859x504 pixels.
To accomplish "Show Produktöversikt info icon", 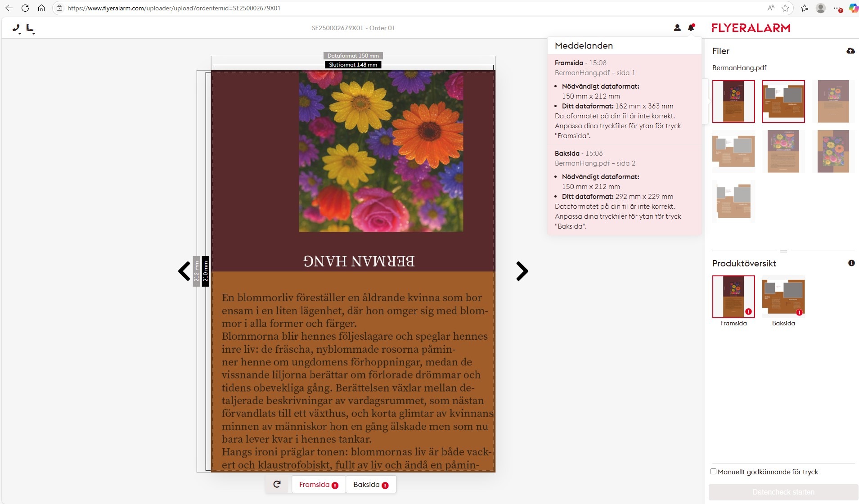I will [851, 263].
